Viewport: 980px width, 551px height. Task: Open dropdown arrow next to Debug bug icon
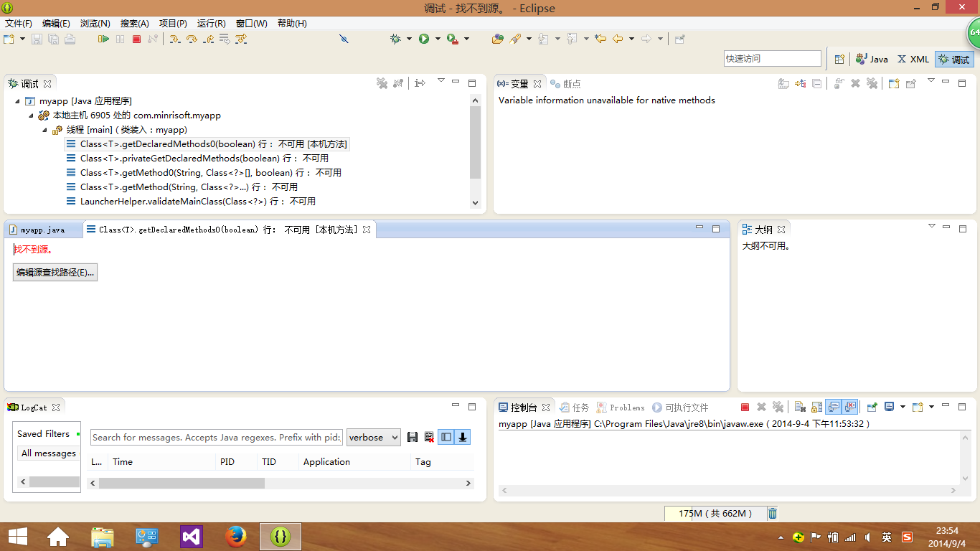point(409,39)
